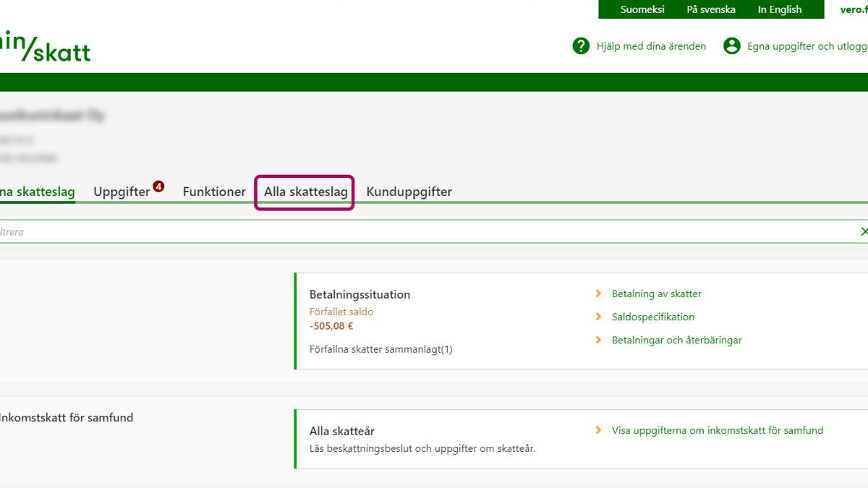Open the Funktioner tab
This screenshot has height=488, width=868.
pos(214,192)
